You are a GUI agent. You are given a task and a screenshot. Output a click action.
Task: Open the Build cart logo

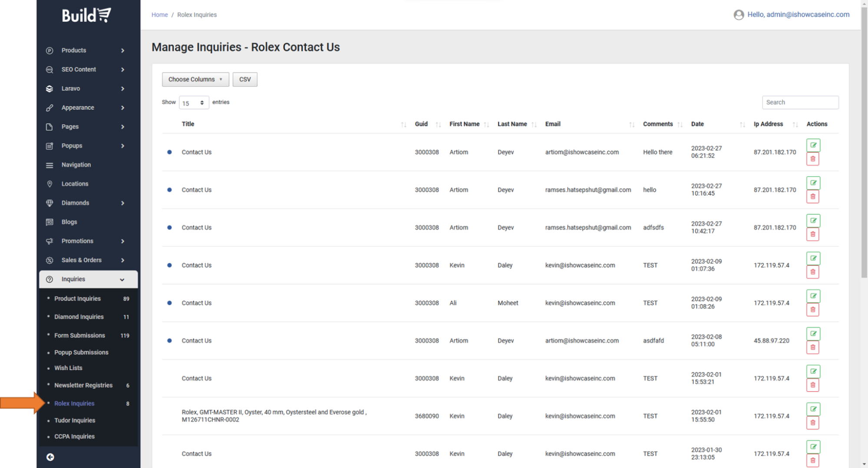click(x=86, y=15)
